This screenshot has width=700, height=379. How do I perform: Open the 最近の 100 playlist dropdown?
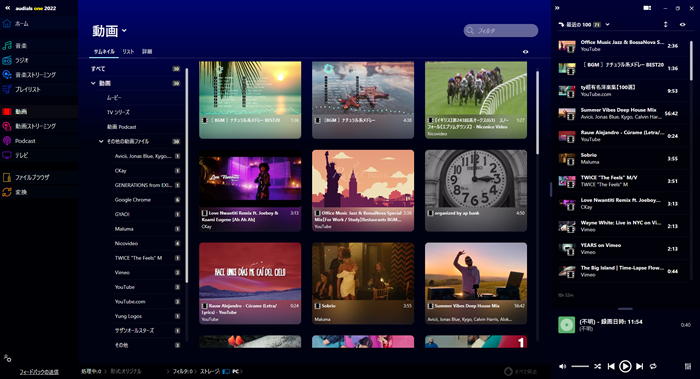[608, 25]
